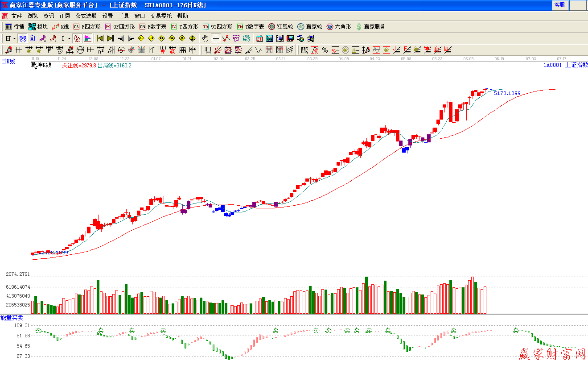Toggle the pressed colored flag chart button
This screenshot has width=588, height=365.
[x=88, y=38]
